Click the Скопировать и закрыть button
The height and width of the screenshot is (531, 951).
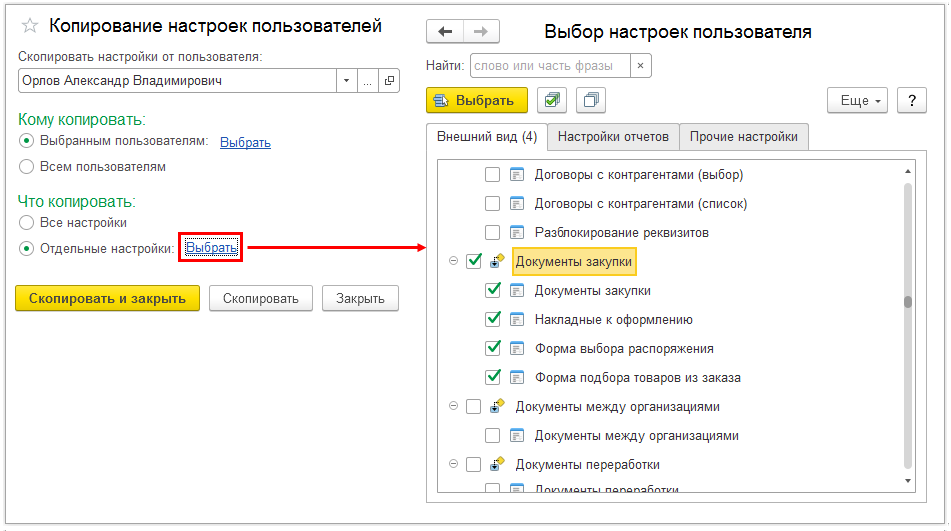[x=107, y=298]
